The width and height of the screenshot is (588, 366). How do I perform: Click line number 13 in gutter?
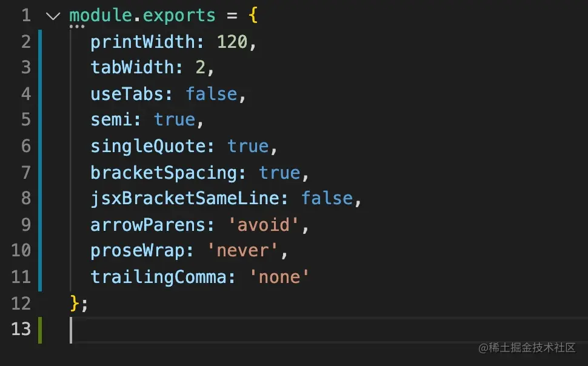pos(21,329)
